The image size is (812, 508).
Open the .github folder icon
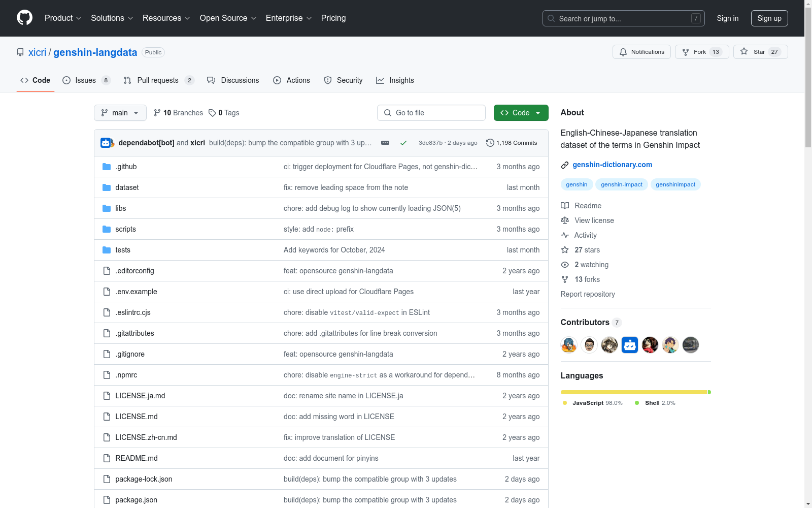[x=107, y=167]
